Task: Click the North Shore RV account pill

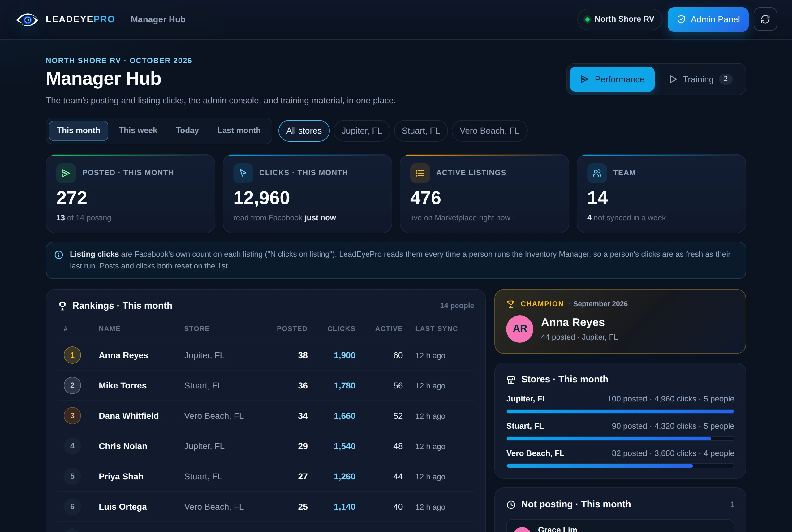Action: (620, 19)
